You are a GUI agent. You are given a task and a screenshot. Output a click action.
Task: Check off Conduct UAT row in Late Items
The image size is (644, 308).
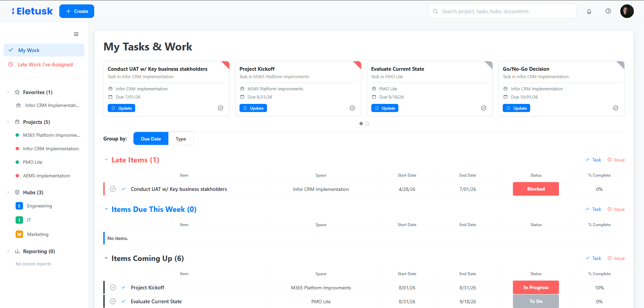(113, 189)
